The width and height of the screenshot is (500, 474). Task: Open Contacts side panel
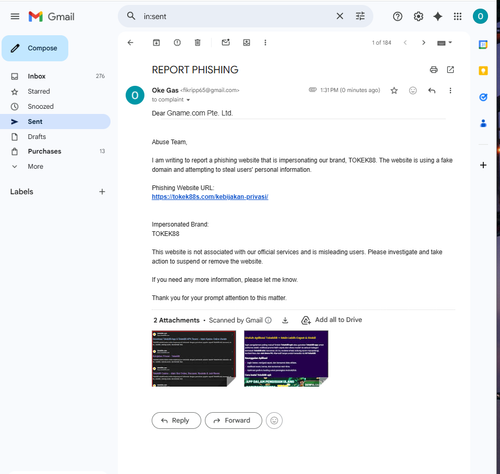pos(483,123)
